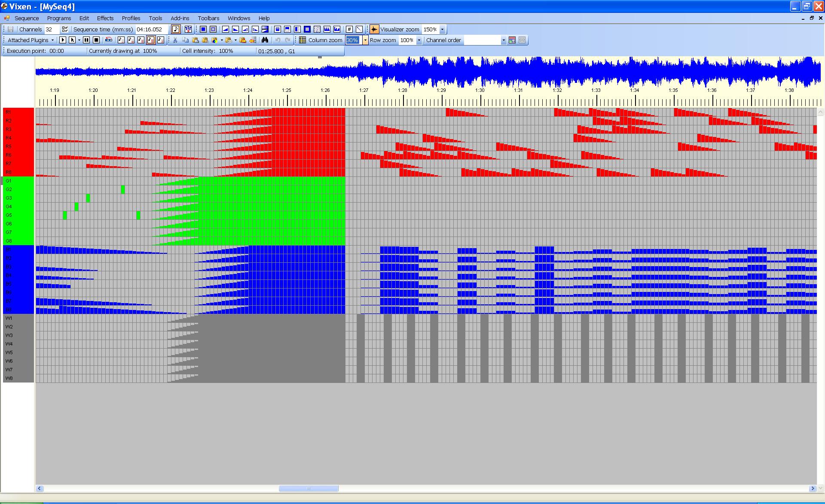Open the Column zoom dropdown
Viewport: 825px width, 504px height.
pos(365,40)
